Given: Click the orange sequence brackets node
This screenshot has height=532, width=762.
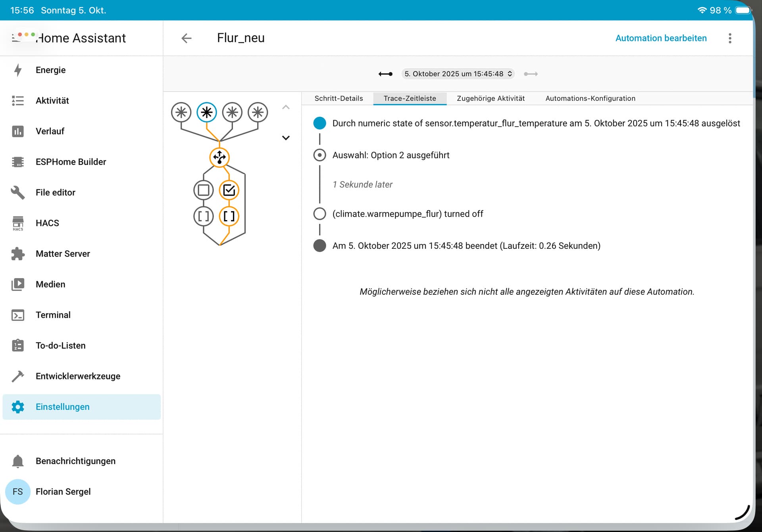Looking at the screenshot, I should pos(229,216).
